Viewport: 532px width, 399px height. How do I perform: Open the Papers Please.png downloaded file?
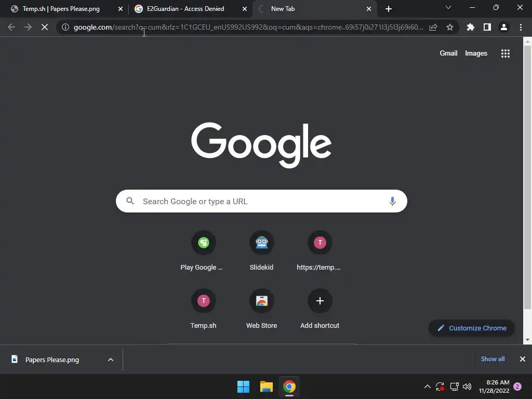pyautogui.click(x=51, y=360)
